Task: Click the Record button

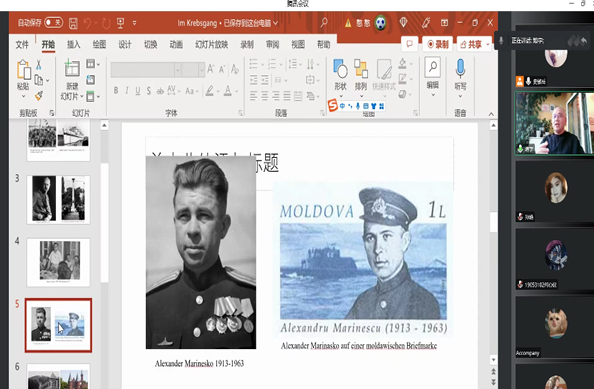Action: pos(437,44)
